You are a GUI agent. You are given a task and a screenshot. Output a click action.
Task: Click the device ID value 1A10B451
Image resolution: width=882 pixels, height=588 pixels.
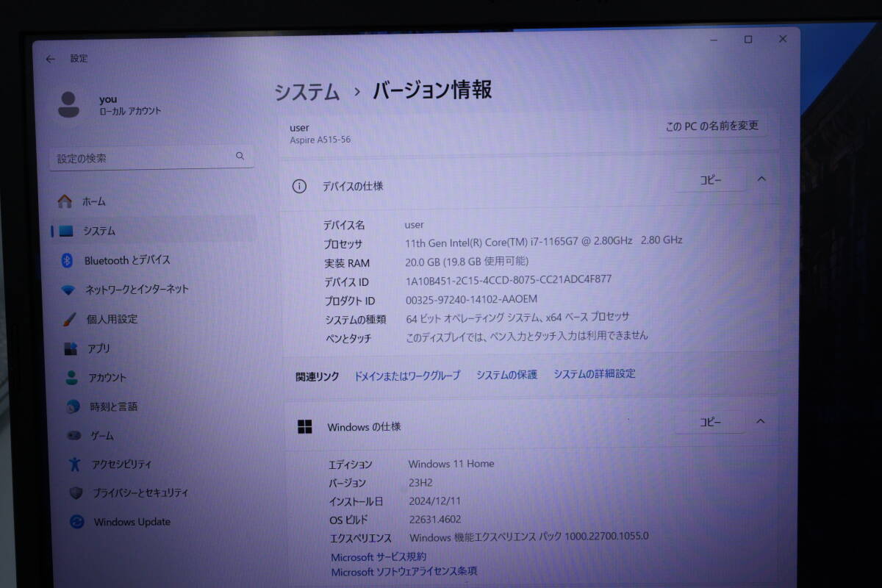coord(509,280)
